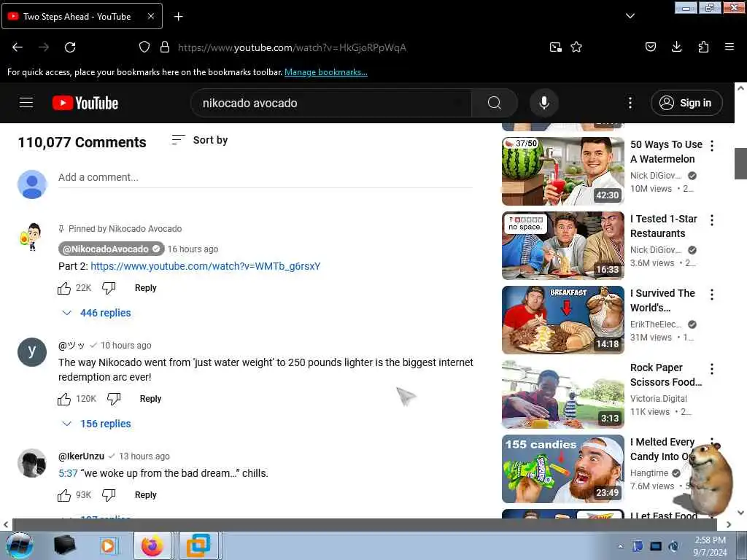The image size is (747, 560).
Task: Click Nikocado Avocado pinned comment avatar
Action: tap(31, 237)
